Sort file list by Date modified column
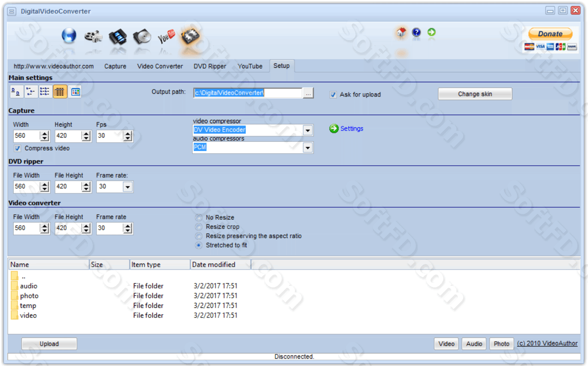Image resolution: width=588 pixels, height=366 pixels. [221, 264]
